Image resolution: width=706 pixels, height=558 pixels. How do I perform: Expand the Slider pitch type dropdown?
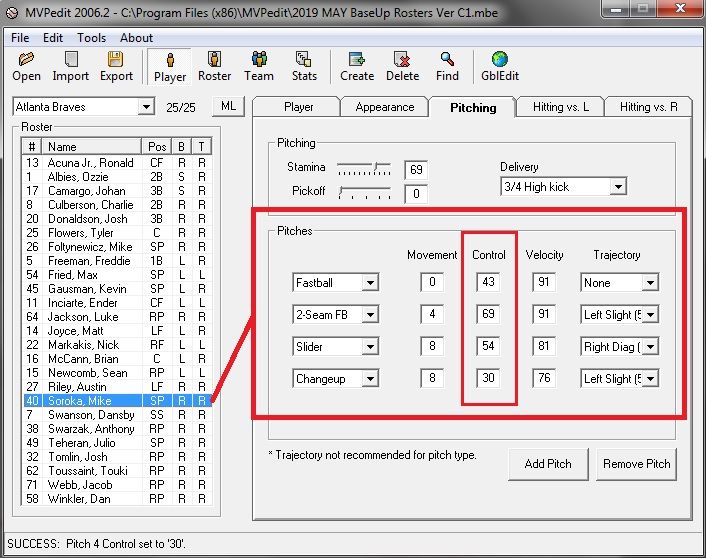pos(370,347)
